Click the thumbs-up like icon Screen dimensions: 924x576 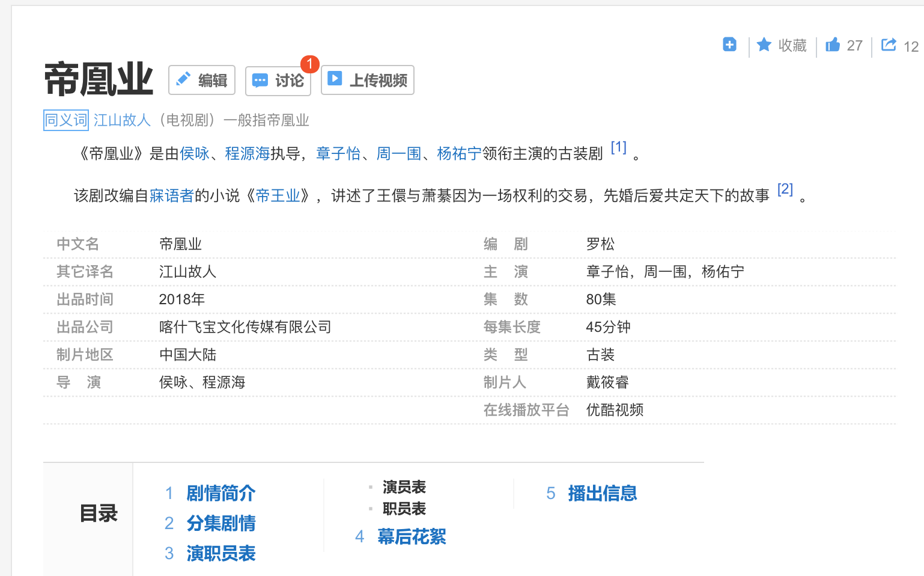coord(833,44)
